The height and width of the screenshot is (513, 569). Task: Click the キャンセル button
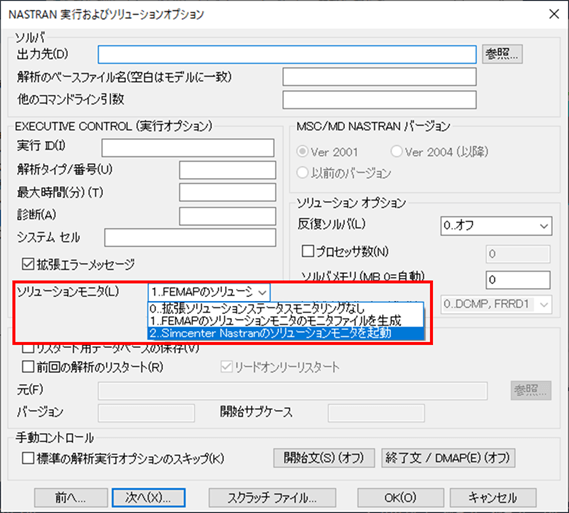point(493,497)
